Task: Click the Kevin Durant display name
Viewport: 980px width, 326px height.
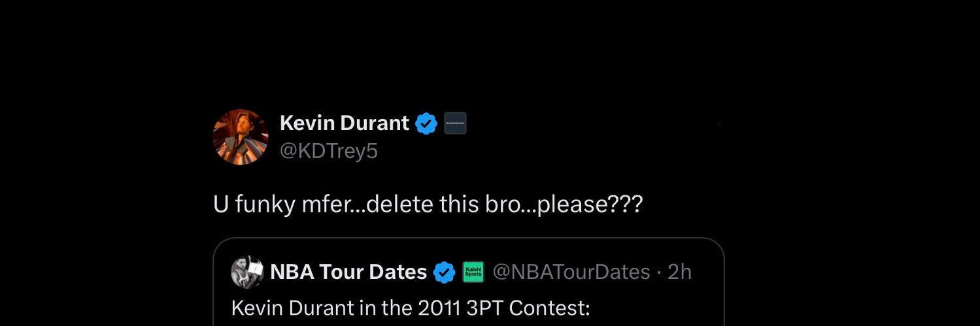Action: coord(344,122)
